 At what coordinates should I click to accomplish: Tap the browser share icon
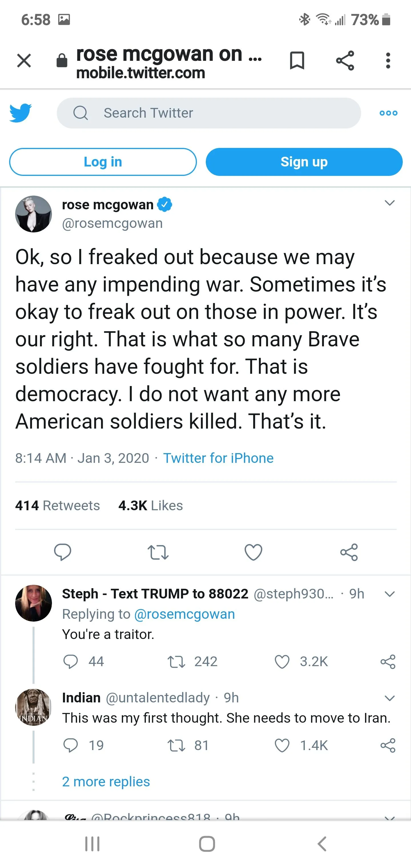(345, 61)
